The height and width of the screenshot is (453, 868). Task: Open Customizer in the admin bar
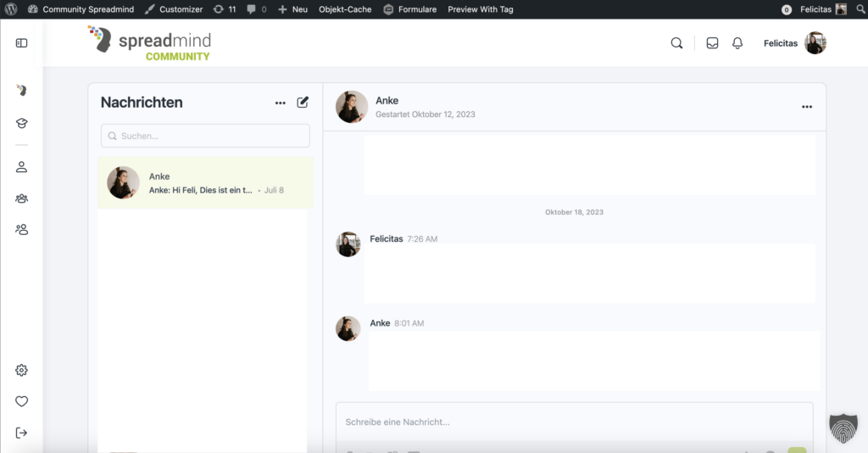(174, 9)
